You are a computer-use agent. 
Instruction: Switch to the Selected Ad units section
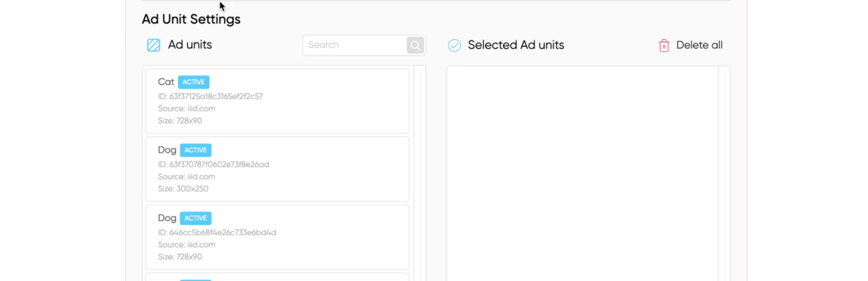coord(515,45)
